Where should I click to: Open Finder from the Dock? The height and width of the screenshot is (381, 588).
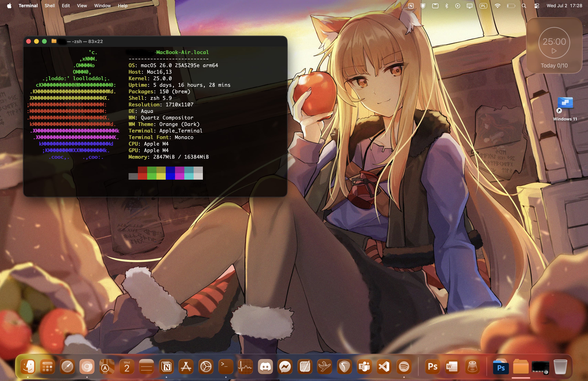[28, 367]
